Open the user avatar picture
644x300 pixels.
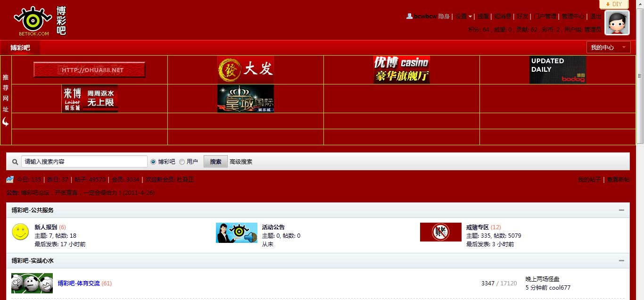(x=617, y=23)
